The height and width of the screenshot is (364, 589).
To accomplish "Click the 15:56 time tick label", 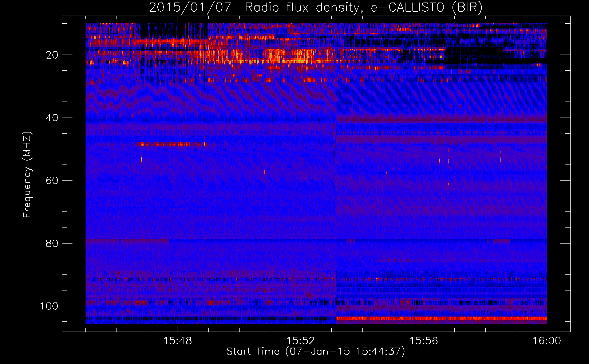I will [x=424, y=341].
